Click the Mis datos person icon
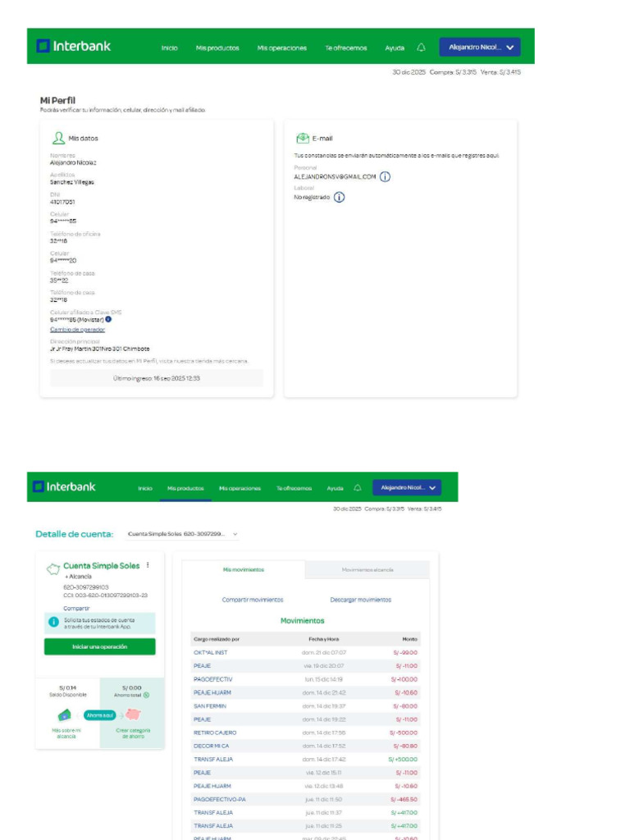The width and height of the screenshot is (630, 840). (58, 138)
